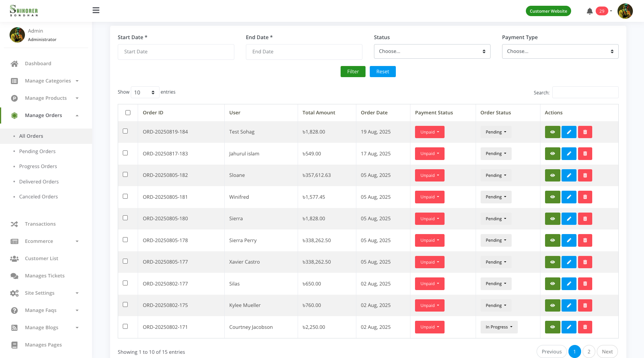Delete Courtney Jacobson's order with the trash icon

coord(585,327)
